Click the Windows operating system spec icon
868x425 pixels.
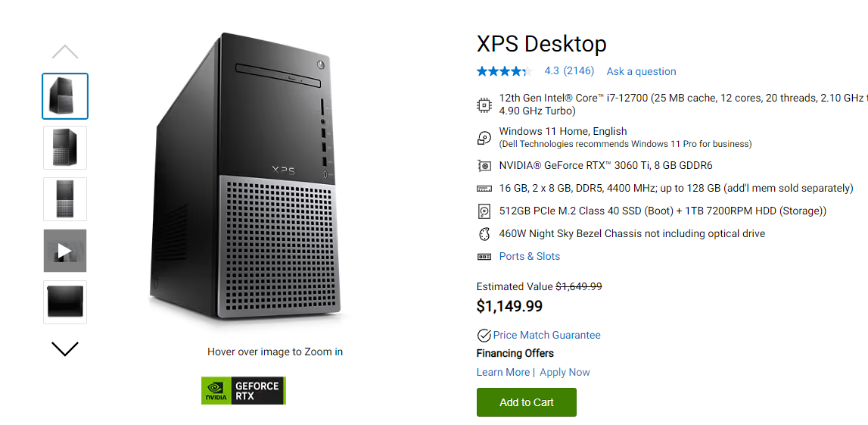pyautogui.click(x=484, y=138)
